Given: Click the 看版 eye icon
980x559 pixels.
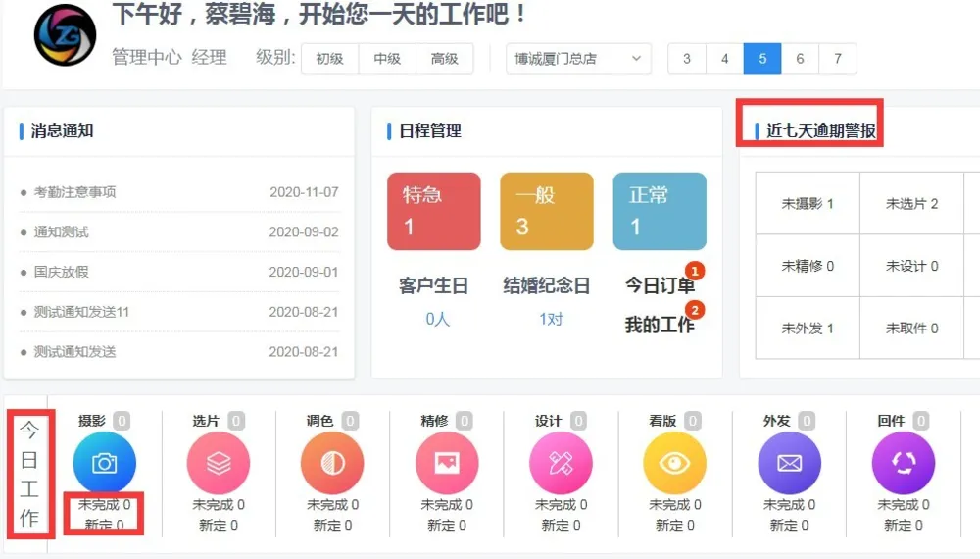Looking at the screenshot, I should pyautogui.click(x=675, y=463).
